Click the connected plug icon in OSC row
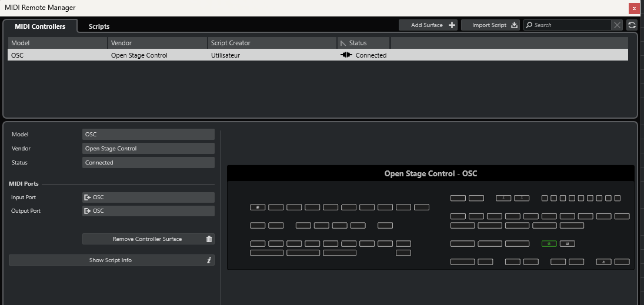Viewport: 644px width, 305px height. pyautogui.click(x=346, y=55)
